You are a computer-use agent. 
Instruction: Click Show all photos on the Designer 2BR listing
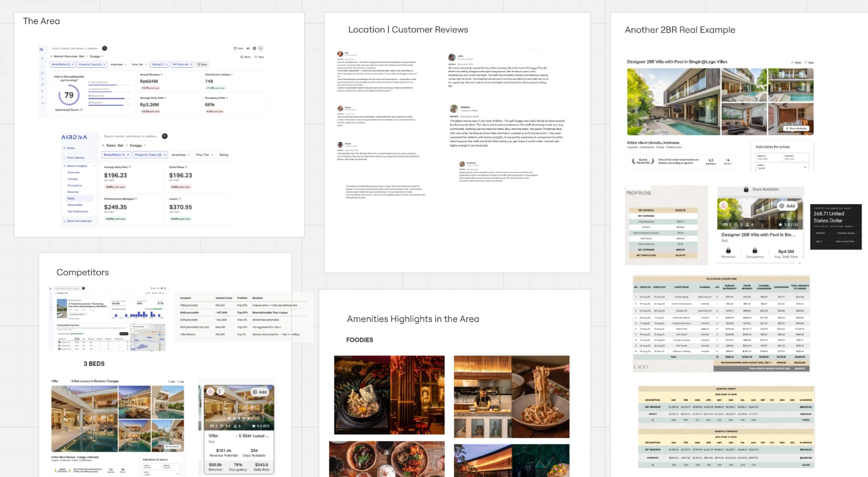(796, 129)
